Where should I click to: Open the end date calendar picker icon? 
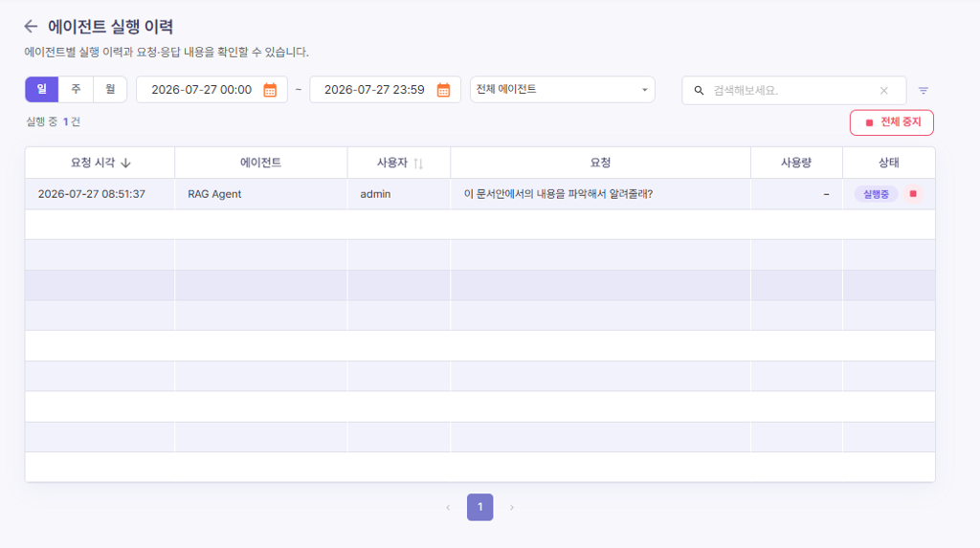[x=443, y=90]
